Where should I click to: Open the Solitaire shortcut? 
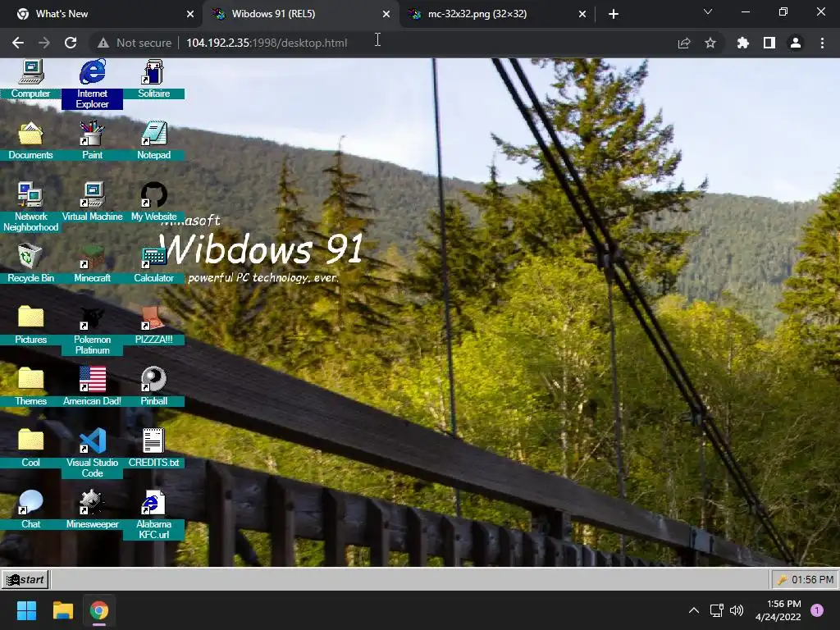tap(153, 80)
